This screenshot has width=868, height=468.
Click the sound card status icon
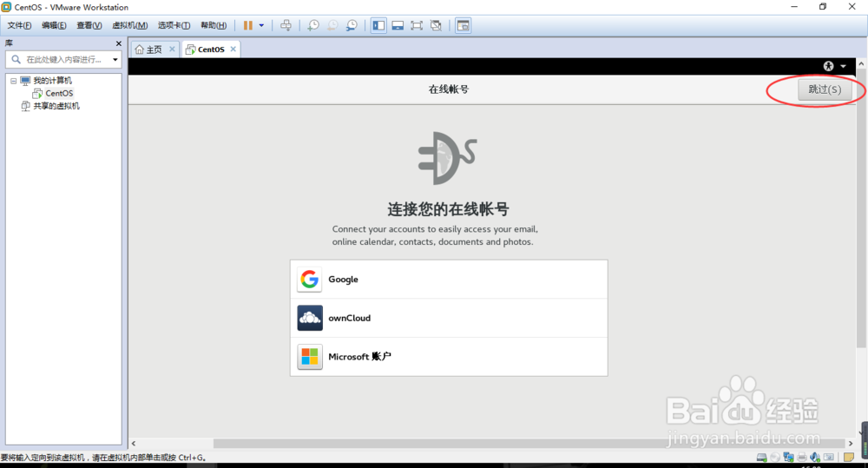(815, 458)
